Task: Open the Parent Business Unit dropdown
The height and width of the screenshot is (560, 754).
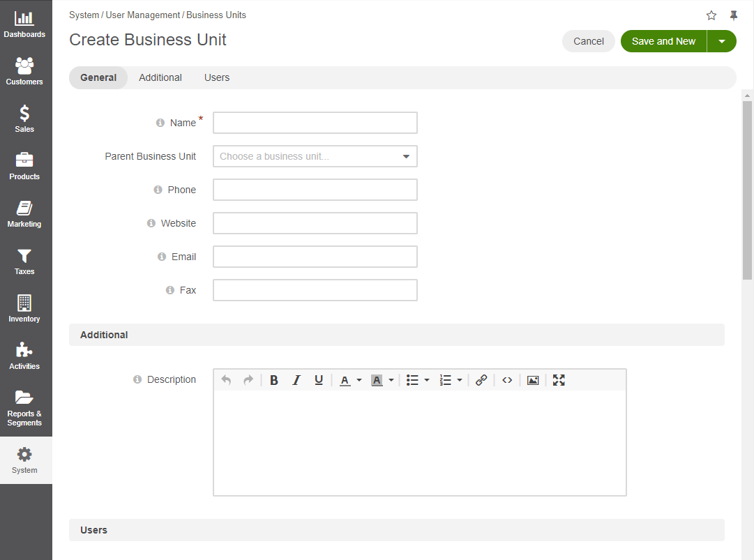Action: (315, 157)
